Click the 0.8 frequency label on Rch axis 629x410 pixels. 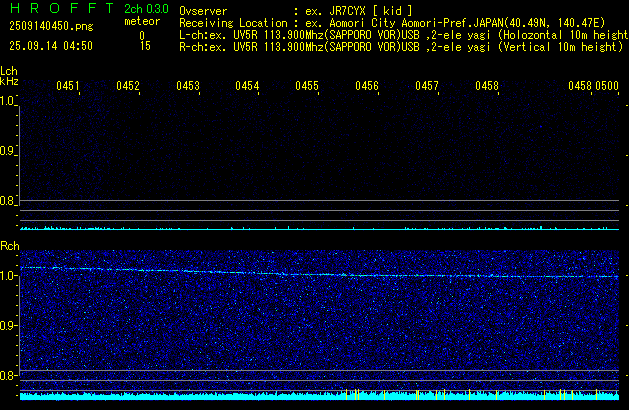(8, 375)
